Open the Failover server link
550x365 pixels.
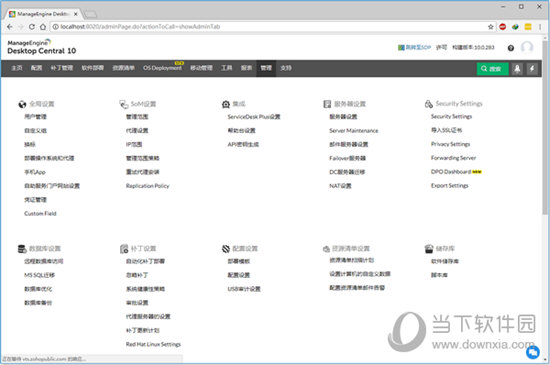[x=347, y=158]
